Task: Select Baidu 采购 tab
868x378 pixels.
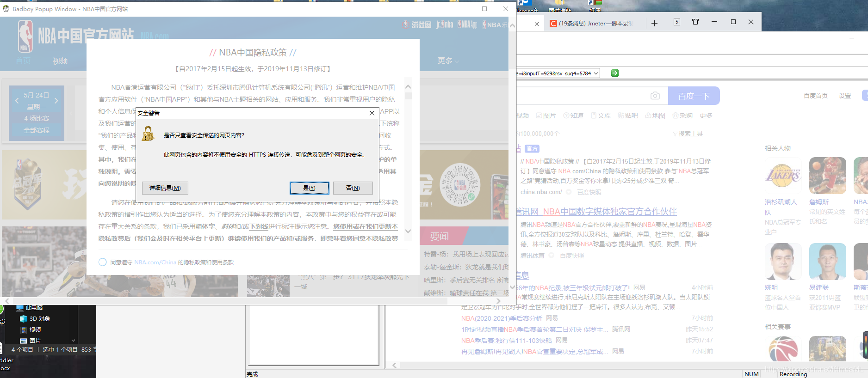Action: 682,116
